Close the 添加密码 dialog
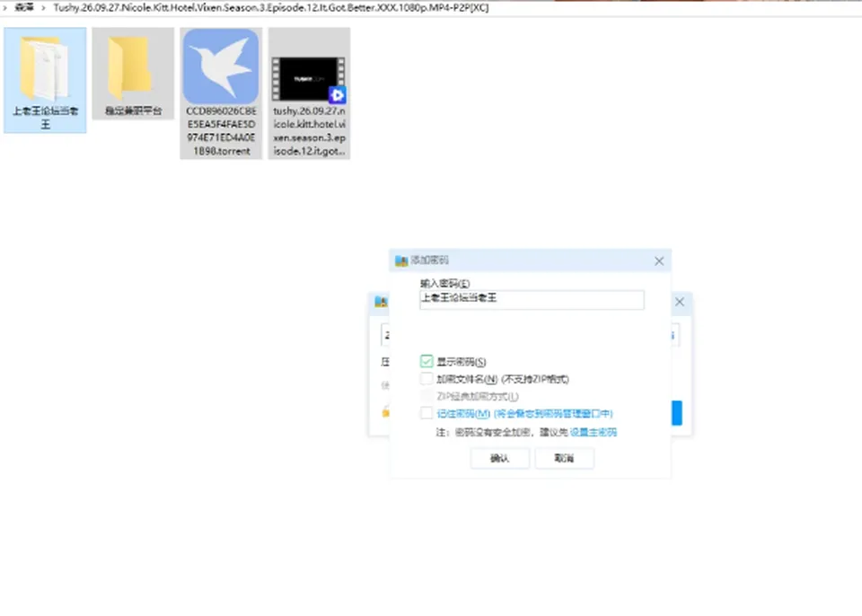 [659, 261]
